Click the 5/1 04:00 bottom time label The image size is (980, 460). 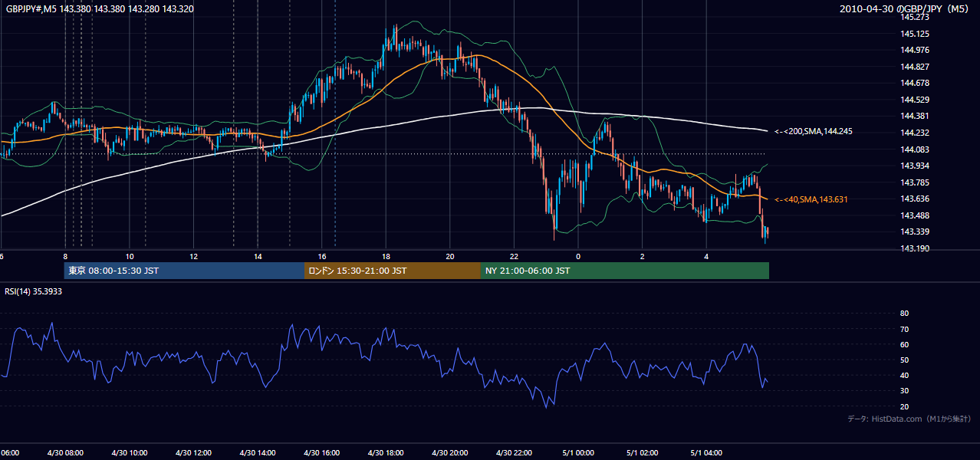706,453
